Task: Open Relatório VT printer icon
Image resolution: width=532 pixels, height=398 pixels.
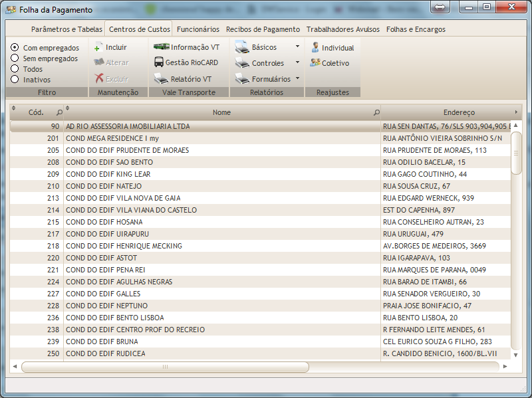Action: coord(161,79)
